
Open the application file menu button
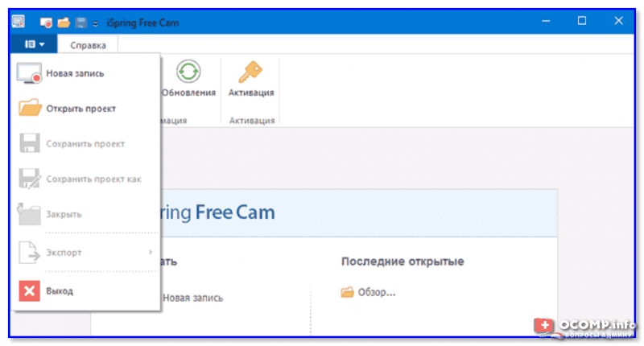34,44
